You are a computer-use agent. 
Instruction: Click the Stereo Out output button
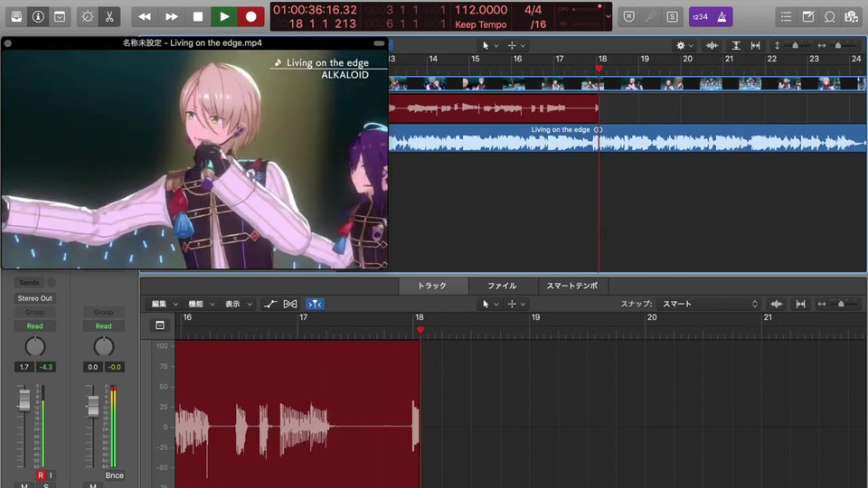pyautogui.click(x=34, y=298)
